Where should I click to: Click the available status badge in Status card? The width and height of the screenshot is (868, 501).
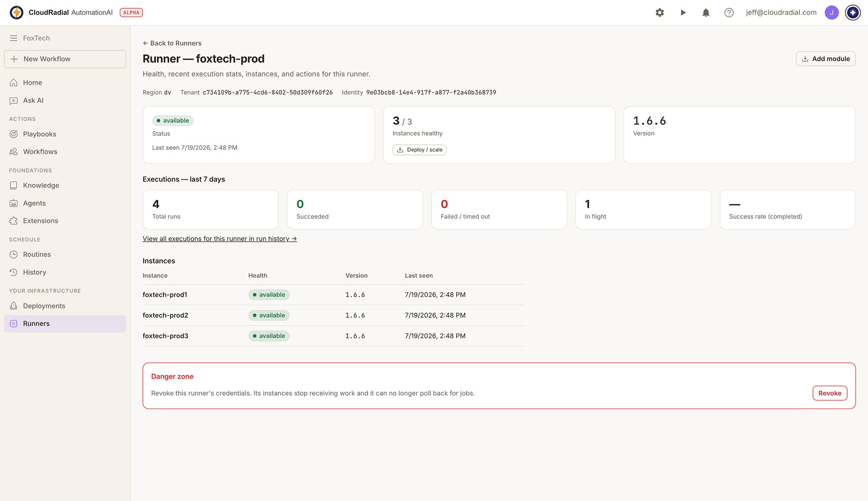(x=173, y=121)
